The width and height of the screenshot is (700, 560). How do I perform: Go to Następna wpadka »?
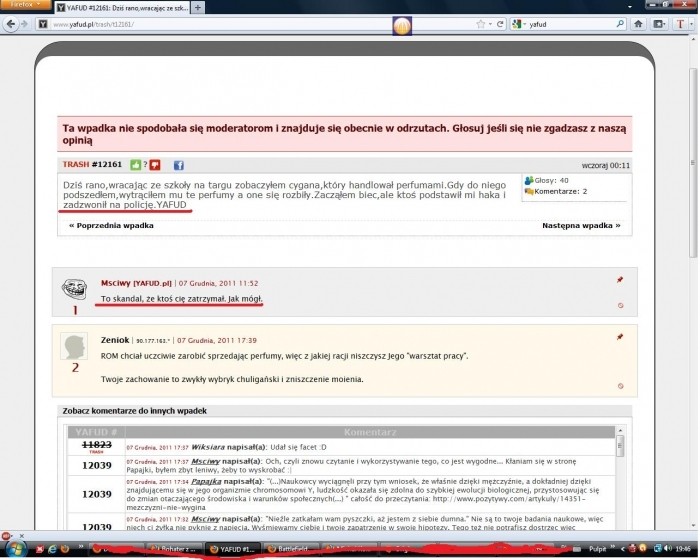581,226
